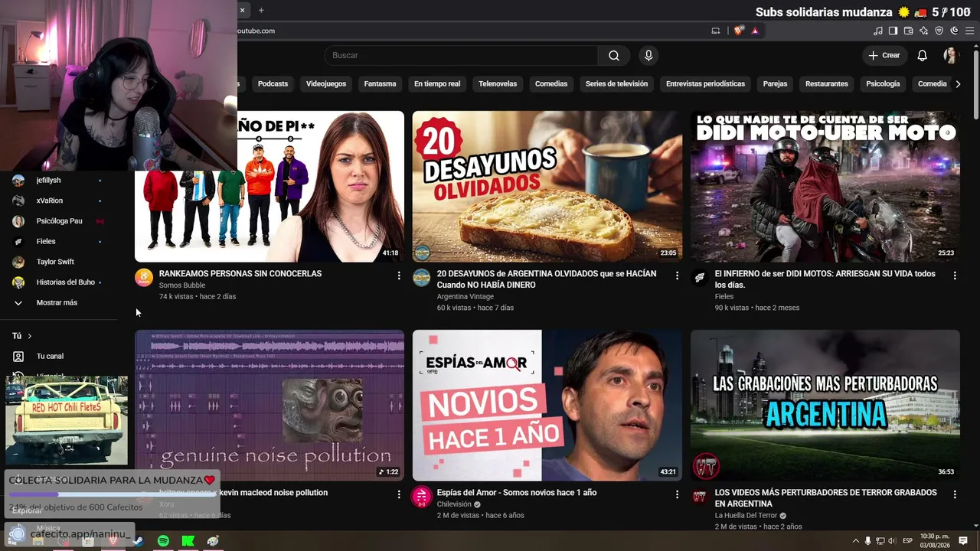This screenshot has width=980, height=551.
Task: Start voice search with microphone icon
Action: pos(648,55)
